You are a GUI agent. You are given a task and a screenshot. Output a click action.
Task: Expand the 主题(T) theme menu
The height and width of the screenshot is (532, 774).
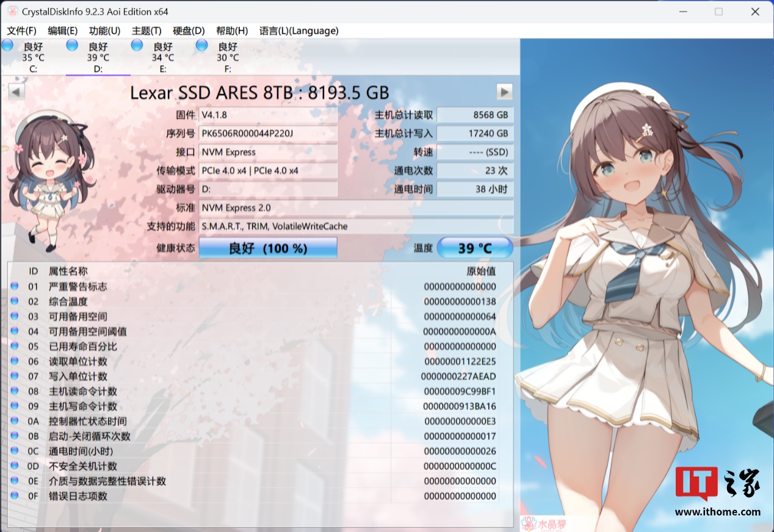(x=146, y=31)
